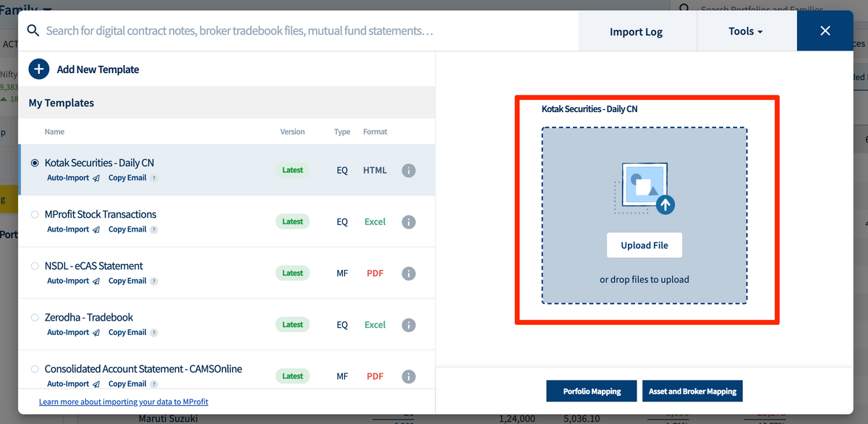Click Kotak Securities - Daily CN title above upload
The image size is (868, 424).
tap(590, 109)
